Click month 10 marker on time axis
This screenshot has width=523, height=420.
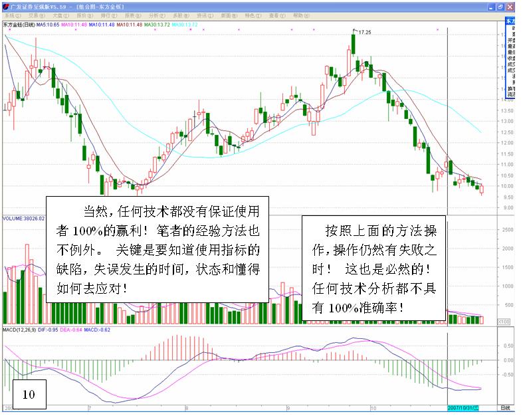373,408
